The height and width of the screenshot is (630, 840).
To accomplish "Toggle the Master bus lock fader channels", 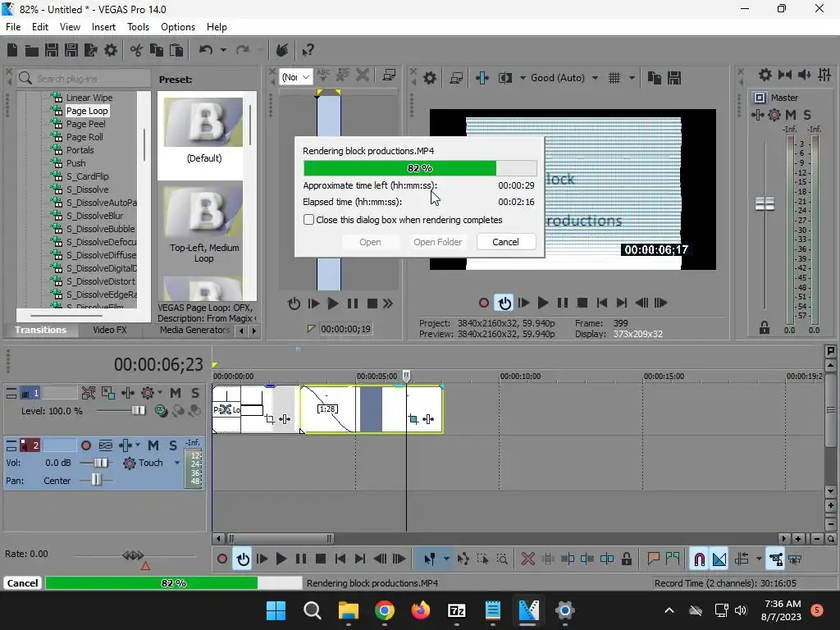I will pos(765,328).
